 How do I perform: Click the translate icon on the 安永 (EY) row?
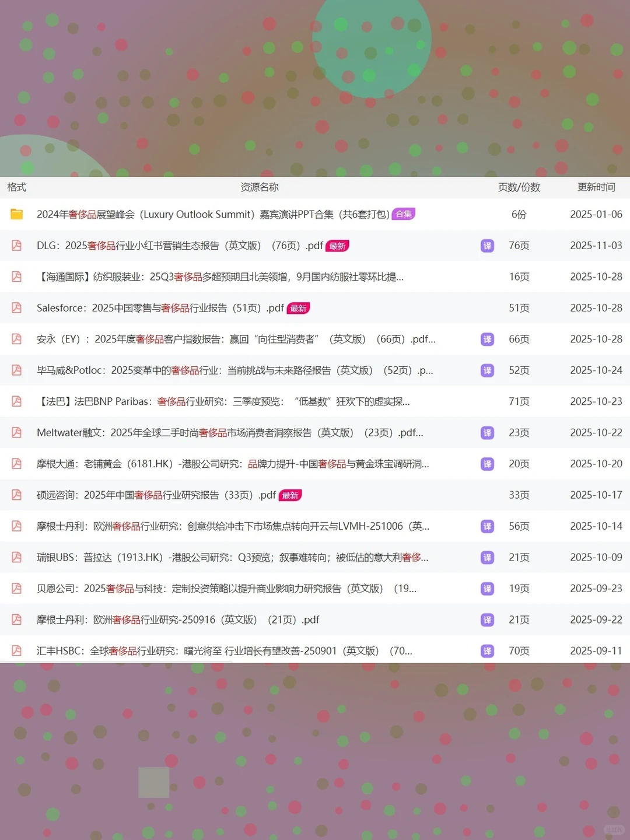(487, 339)
